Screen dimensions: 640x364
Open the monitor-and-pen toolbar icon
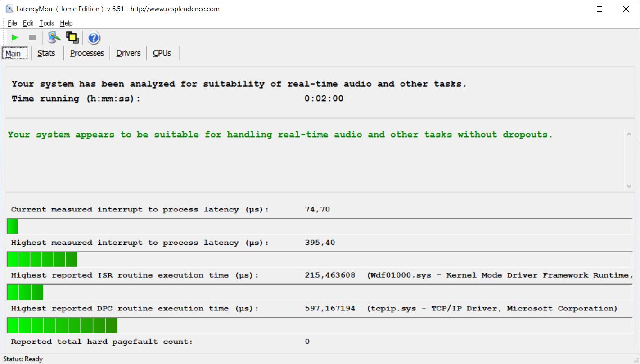[54, 38]
